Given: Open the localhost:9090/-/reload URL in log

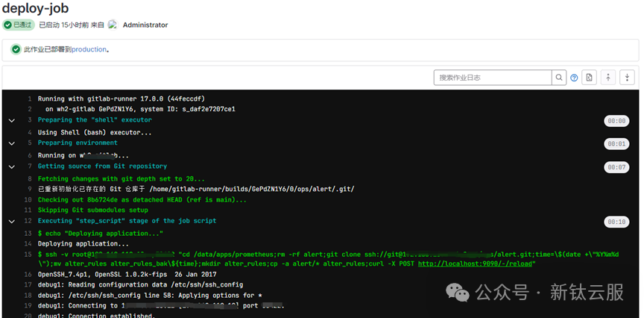Looking at the screenshot, I should click(x=475, y=264).
